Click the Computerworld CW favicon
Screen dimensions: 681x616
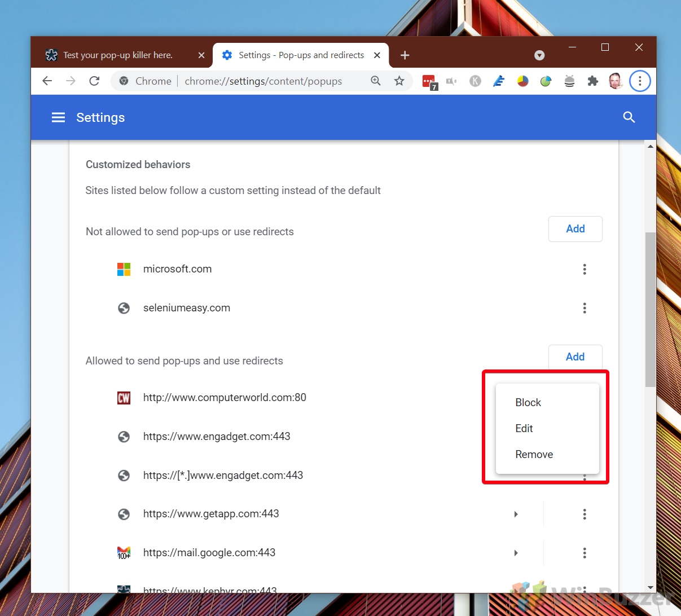(124, 398)
